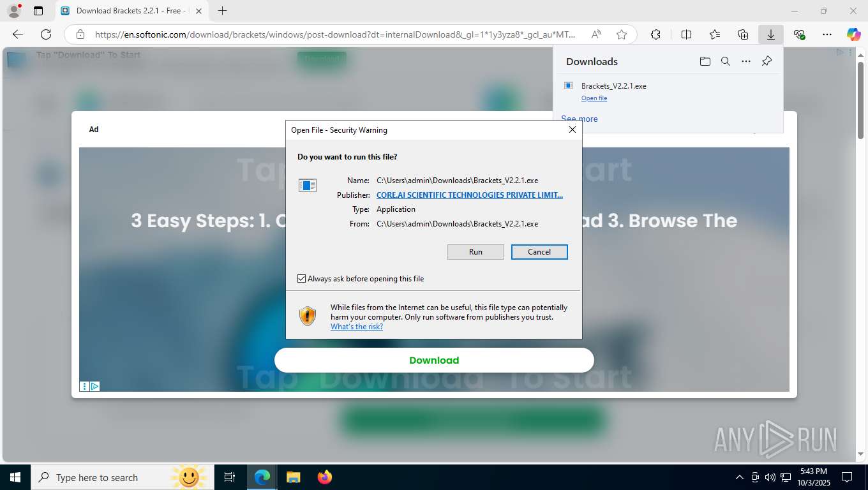868x490 pixels.
Task: Click the network tray icon
Action: click(x=786, y=477)
